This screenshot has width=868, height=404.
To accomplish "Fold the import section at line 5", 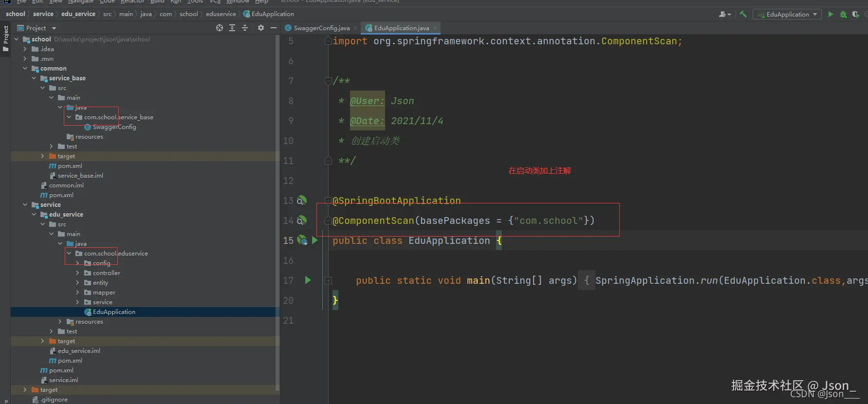I will pyautogui.click(x=328, y=41).
